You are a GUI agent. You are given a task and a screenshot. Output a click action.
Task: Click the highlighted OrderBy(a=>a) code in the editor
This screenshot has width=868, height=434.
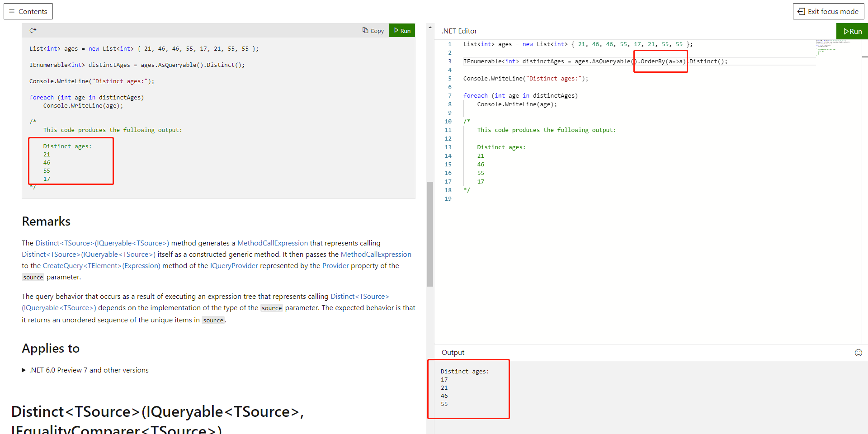coord(660,61)
